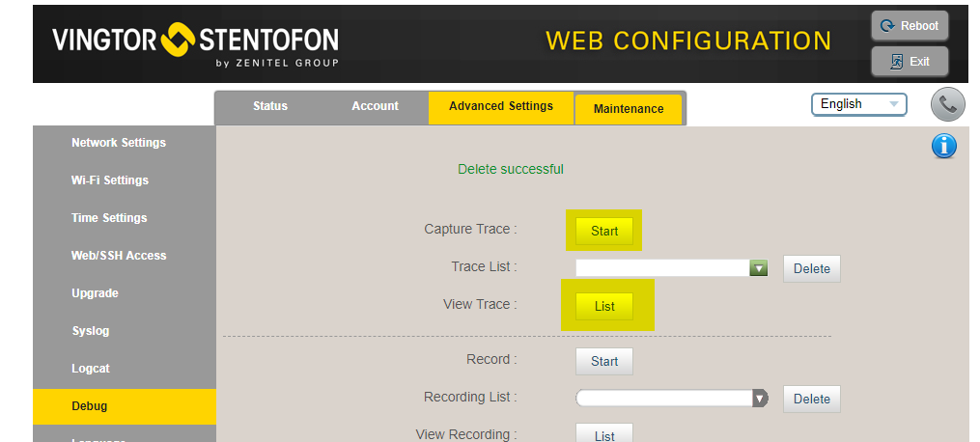Open Network Settings in sidebar
The image size is (980, 442).
(x=119, y=143)
